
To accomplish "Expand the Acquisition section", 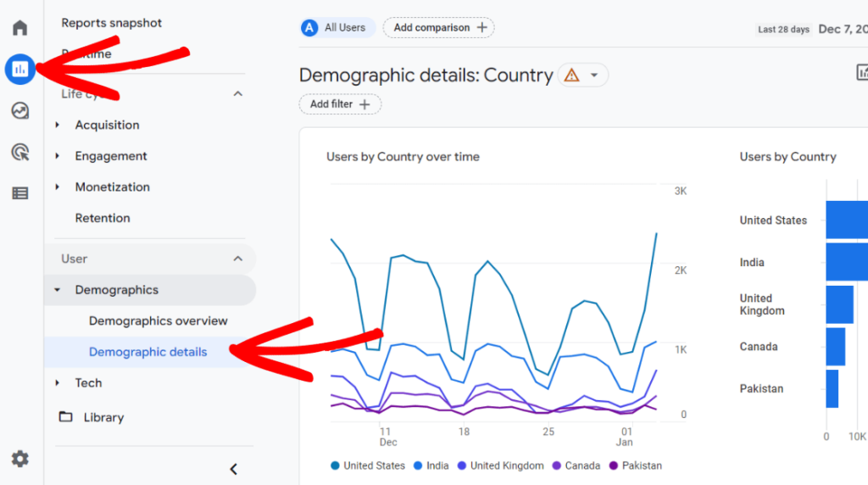I will tap(107, 125).
